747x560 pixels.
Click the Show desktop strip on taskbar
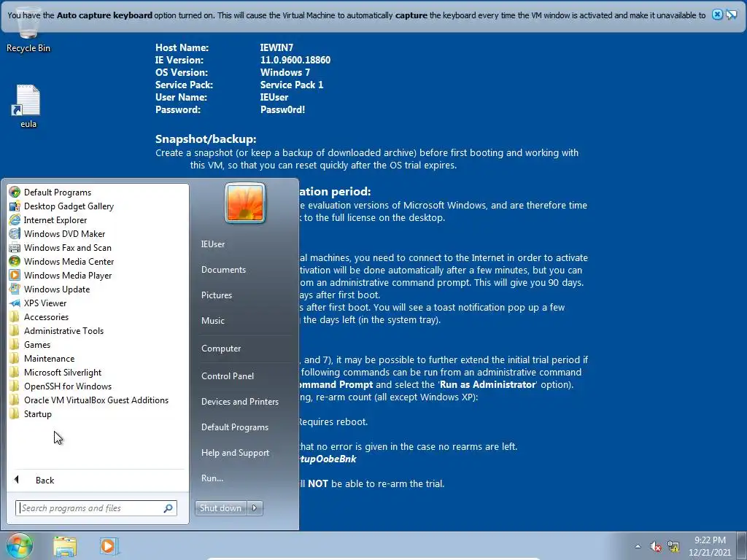coord(742,546)
